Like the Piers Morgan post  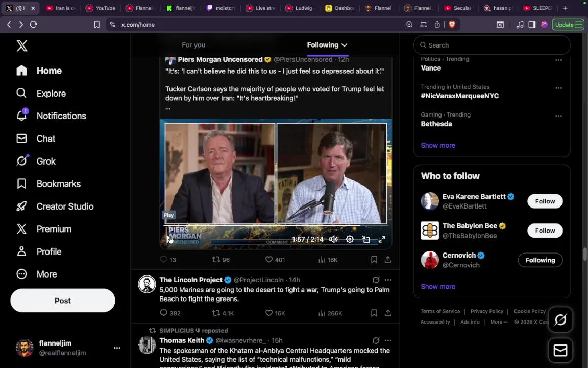[275, 260]
